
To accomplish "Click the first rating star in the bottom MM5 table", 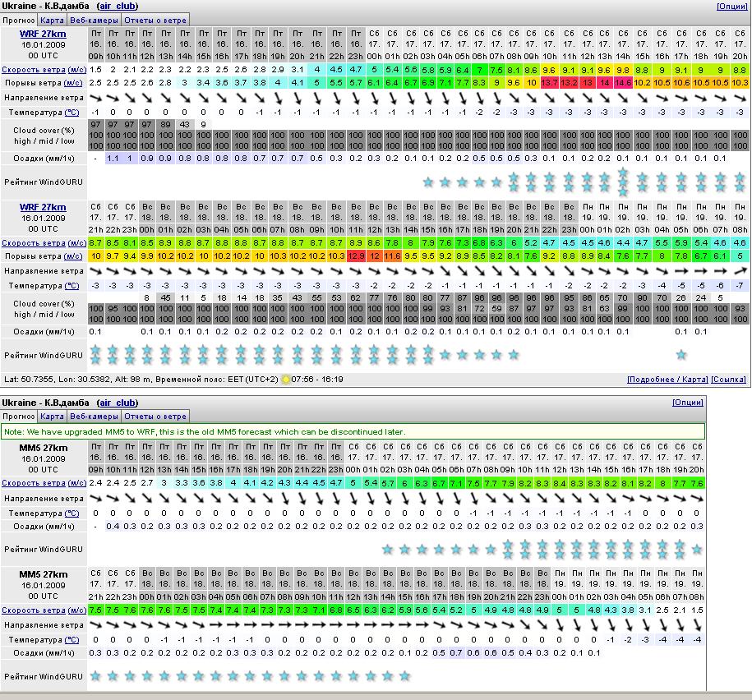I will point(96,676).
